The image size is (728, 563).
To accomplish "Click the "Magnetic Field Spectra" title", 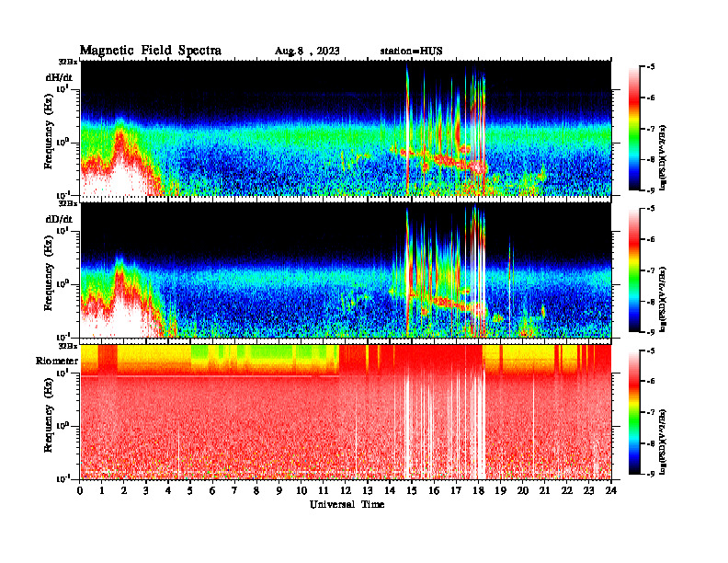I will pos(151,51).
